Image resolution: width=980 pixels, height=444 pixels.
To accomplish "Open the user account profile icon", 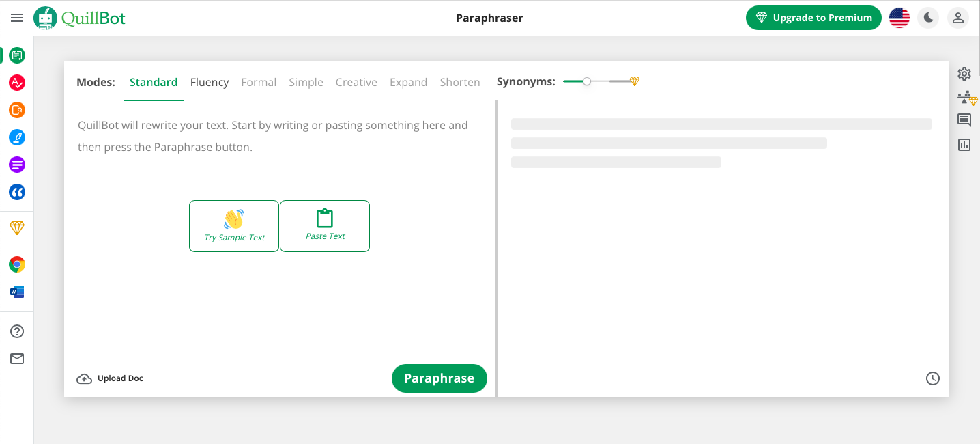I will pyautogui.click(x=958, y=18).
